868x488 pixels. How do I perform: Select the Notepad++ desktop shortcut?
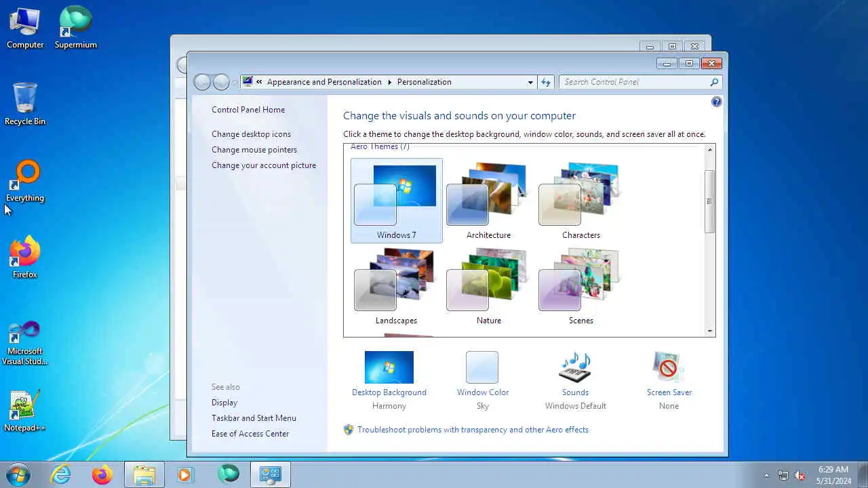pos(25,411)
